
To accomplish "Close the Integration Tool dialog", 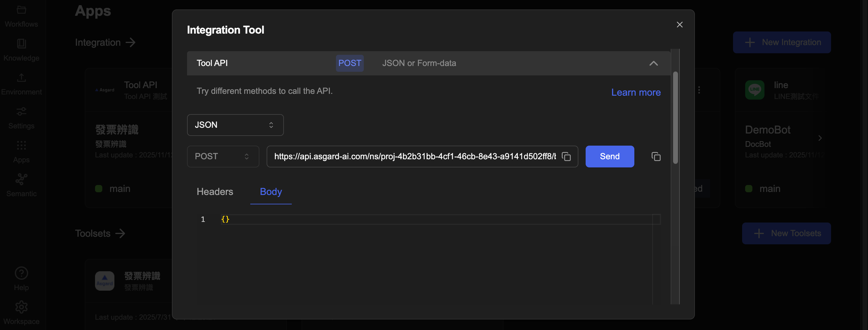I will (679, 25).
